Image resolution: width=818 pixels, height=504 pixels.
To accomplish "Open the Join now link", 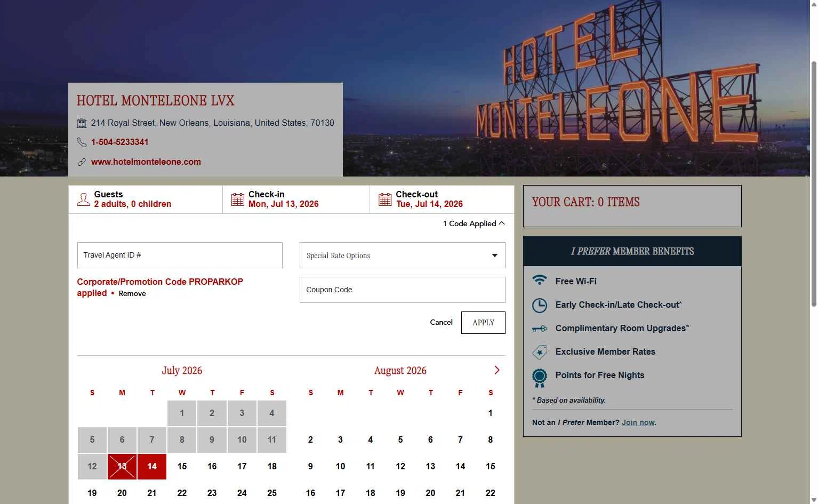I will point(638,422).
